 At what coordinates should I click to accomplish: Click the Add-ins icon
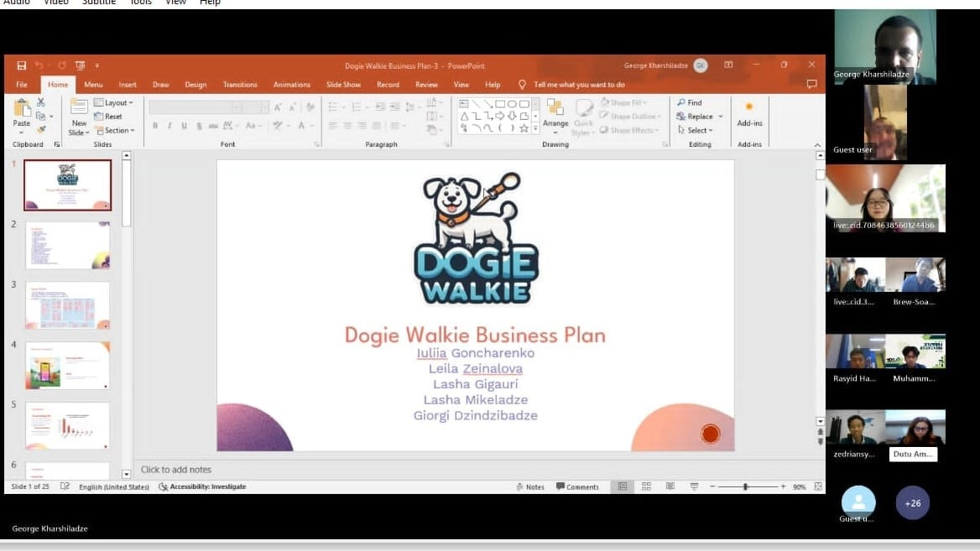[x=749, y=107]
